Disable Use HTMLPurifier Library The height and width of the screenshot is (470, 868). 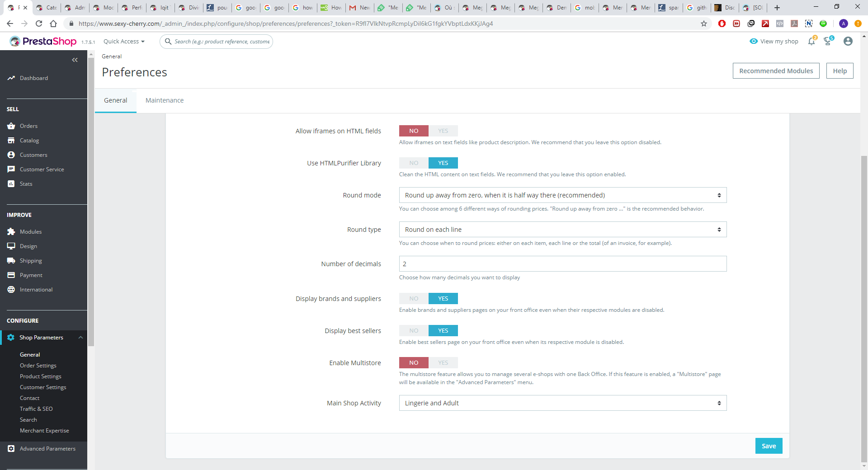click(414, 163)
